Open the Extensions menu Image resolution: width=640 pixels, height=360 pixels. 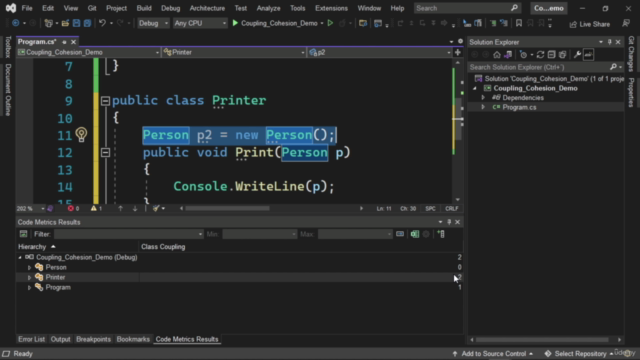[331, 8]
